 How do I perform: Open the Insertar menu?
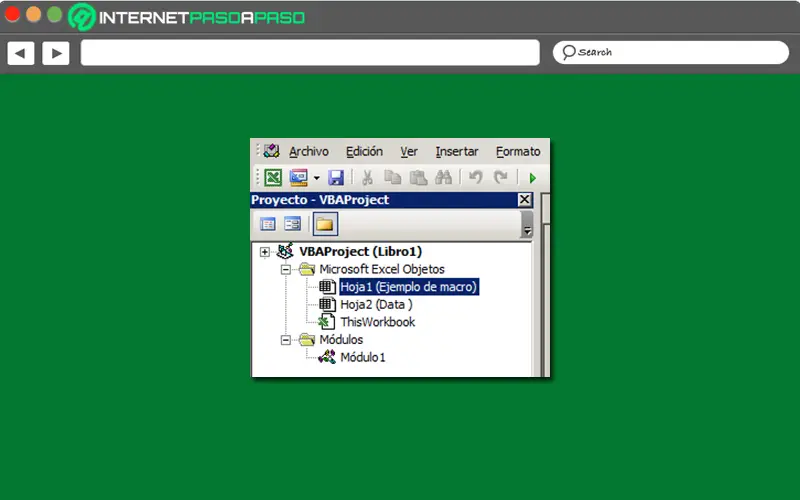(x=457, y=152)
